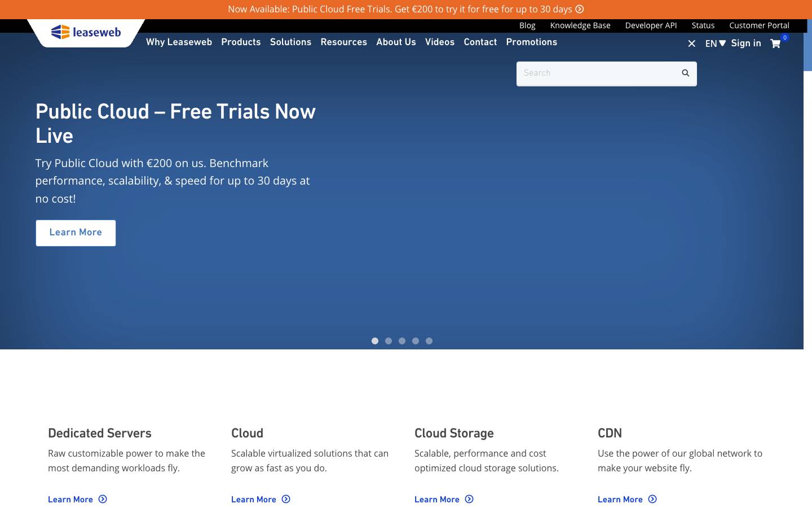The height and width of the screenshot is (508, 812).
Task: Click Learn More under Cloud
Action: coord(254,500)
